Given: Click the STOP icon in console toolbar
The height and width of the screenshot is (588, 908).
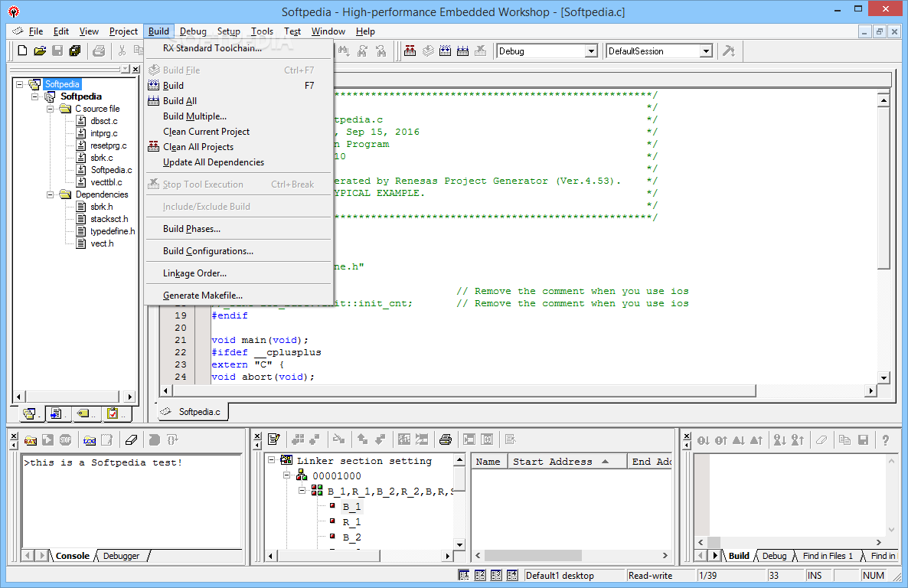Looking at the screenshot, I should (x=65, y=440).
